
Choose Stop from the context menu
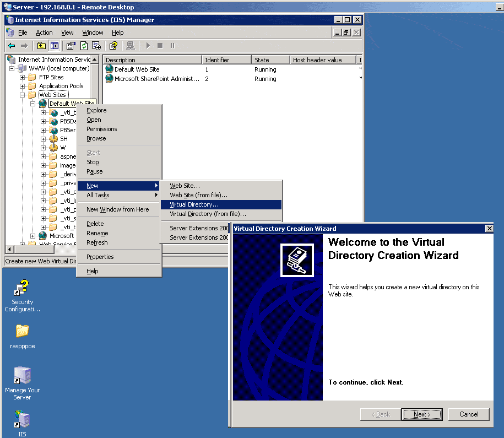click(119, 162)
